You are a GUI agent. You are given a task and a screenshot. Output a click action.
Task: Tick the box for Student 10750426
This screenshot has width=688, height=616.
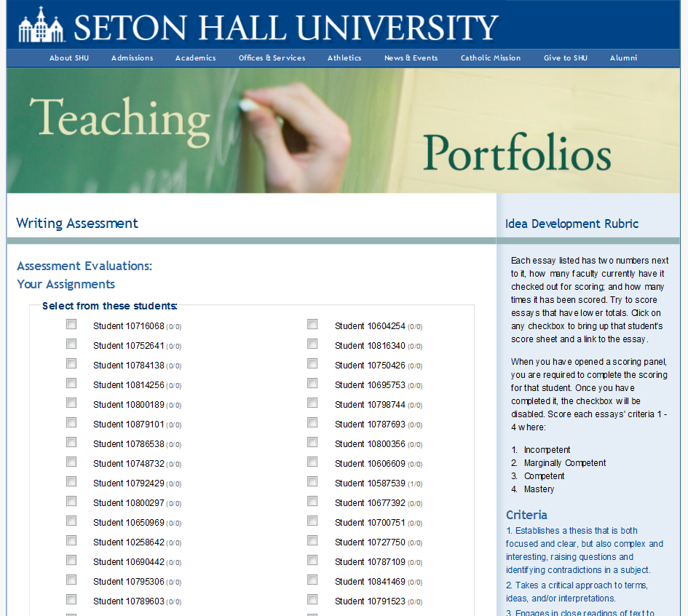tap(312, 364)
